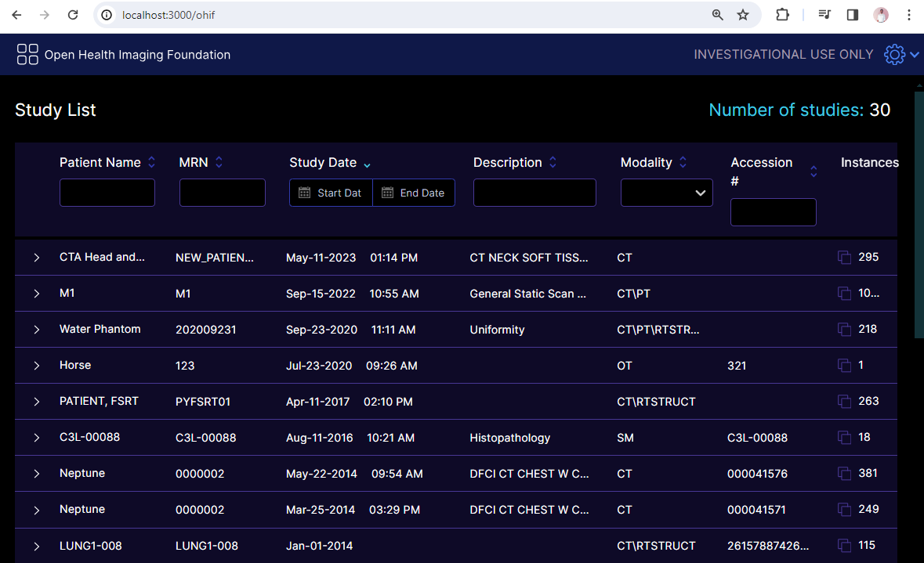Click the OHIF logo grid icon
The height and width of the screenshot is (563, 924).
[x=27, y=55]
